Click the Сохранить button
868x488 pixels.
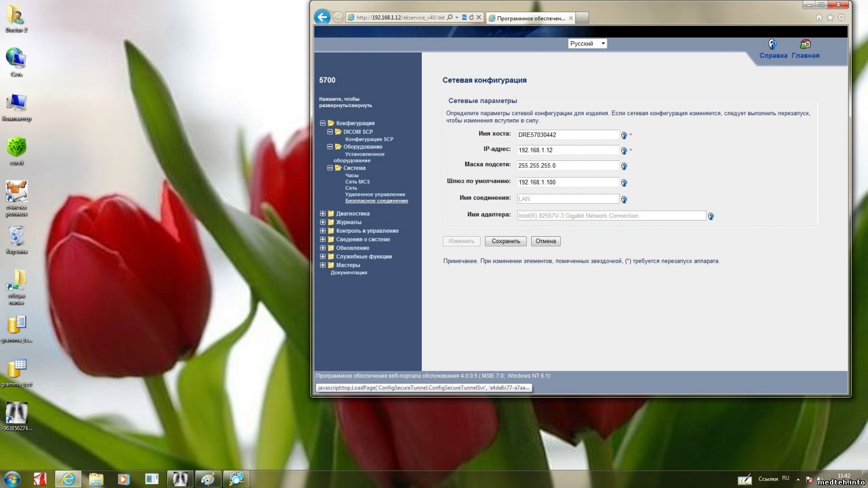pyautogui.click(x=506, y=241)
